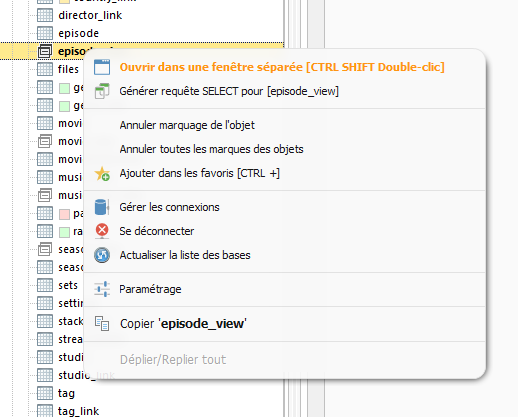Select the episode table in tree
518x417 pixels.
click(x=79, y=33)
